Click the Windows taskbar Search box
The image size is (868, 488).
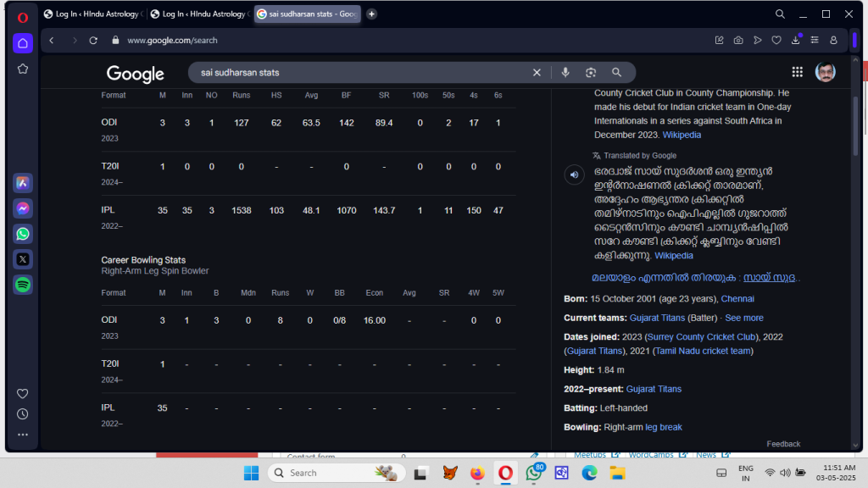[x=337, y=473]
